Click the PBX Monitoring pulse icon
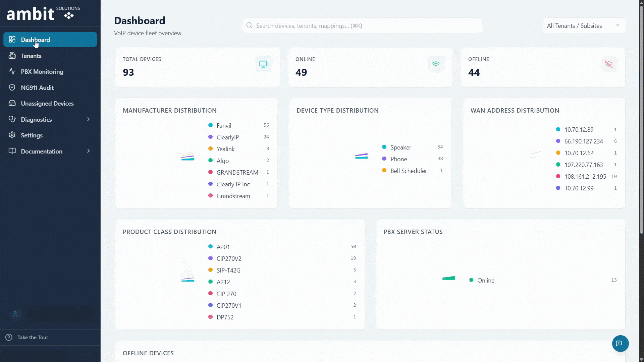644x362 pixels. pyautogui.click(x=12, y=71)
